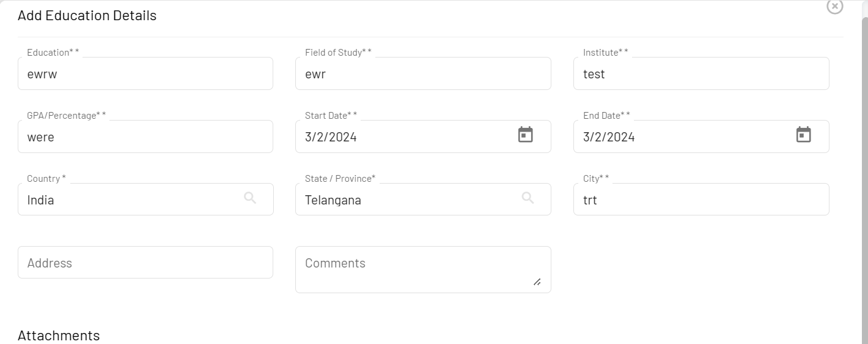This screenshot has height=344, width=868.
Task: Open the Start Date calendar picker
Action: [x=525, y=135]
